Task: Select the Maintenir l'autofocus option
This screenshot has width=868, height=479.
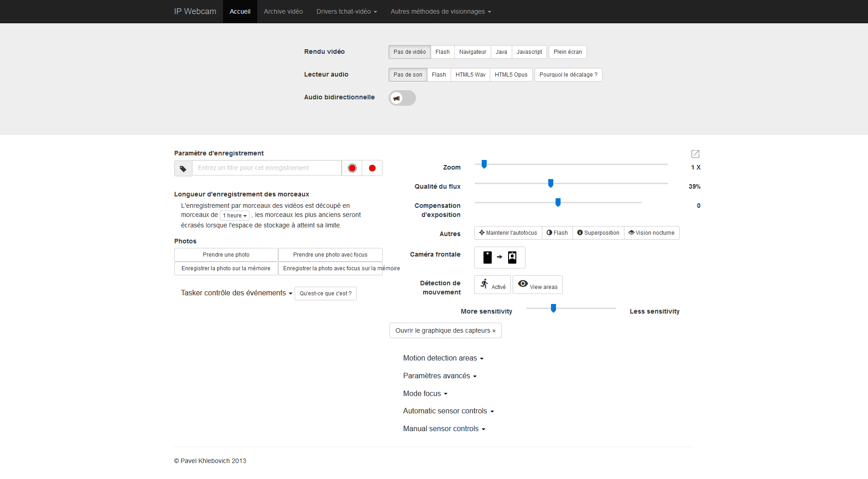Action: pyautogui.click(x=508, y=232)
